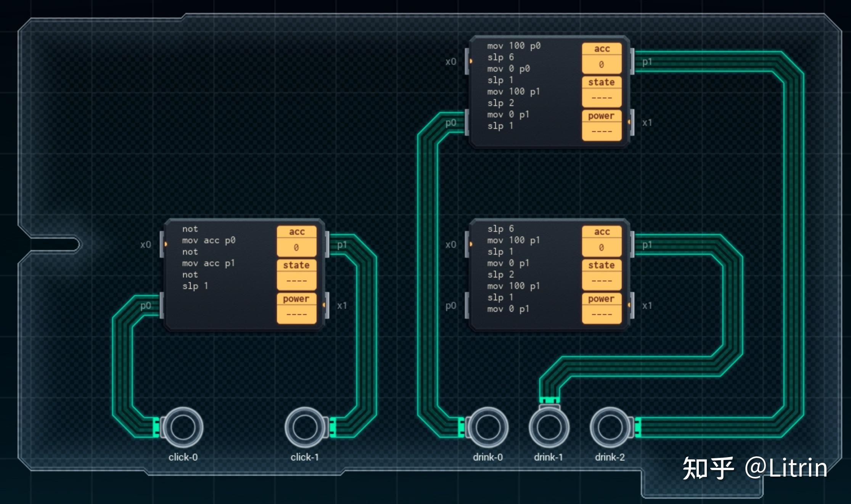Click the power register on the drink-1 chip
This screenshot has width=851, height=504.
[x=602, y=308]
